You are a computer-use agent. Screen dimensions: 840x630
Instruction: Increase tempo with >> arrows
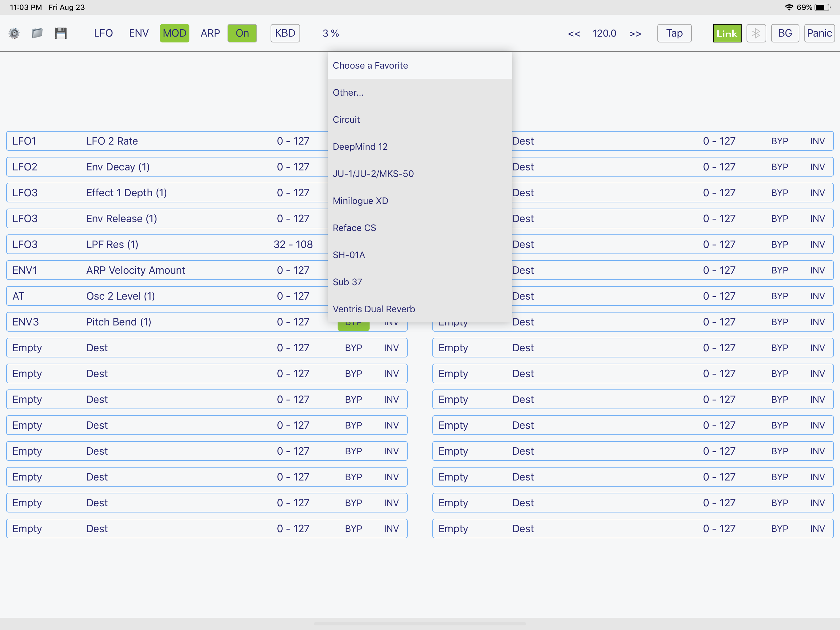click(x=635, y=34)
